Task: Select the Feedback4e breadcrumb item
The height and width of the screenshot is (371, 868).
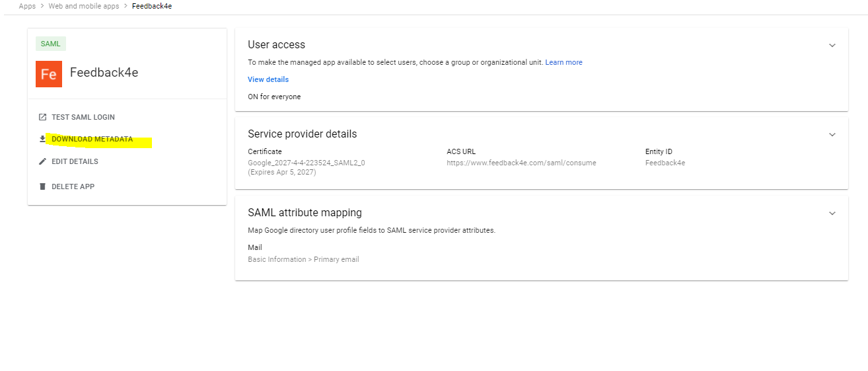Action: click(152, 6)
